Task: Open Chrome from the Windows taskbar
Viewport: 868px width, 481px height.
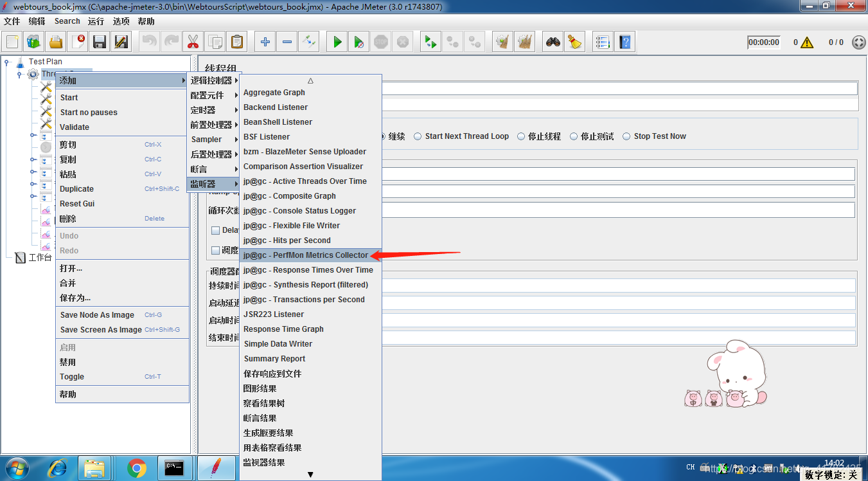Action: 137,467
